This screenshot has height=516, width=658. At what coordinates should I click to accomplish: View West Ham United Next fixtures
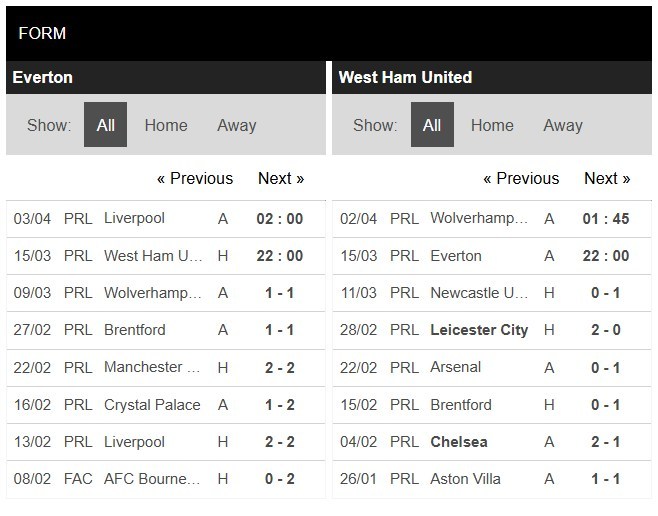click(x=607, y=178)
